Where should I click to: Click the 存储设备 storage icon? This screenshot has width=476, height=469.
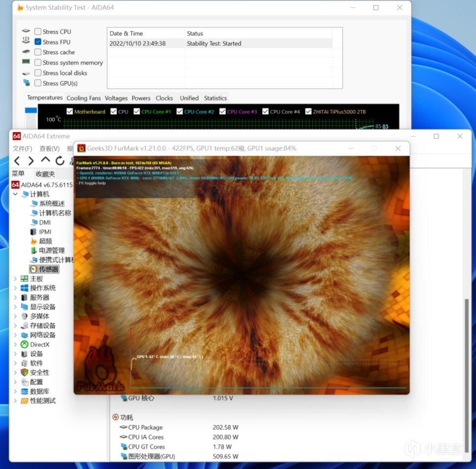pos(24,326)
